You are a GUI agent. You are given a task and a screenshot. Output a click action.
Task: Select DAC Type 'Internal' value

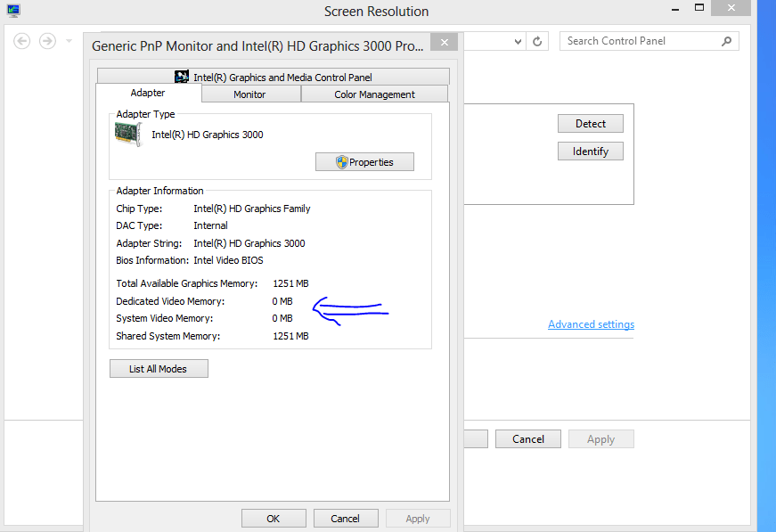tap(210, 225)
